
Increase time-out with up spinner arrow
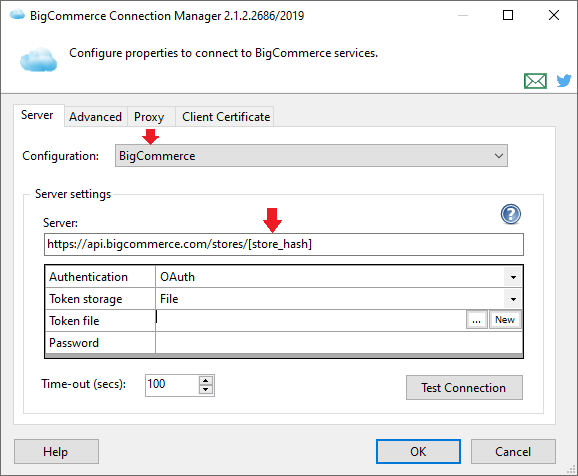pos(206,381)
